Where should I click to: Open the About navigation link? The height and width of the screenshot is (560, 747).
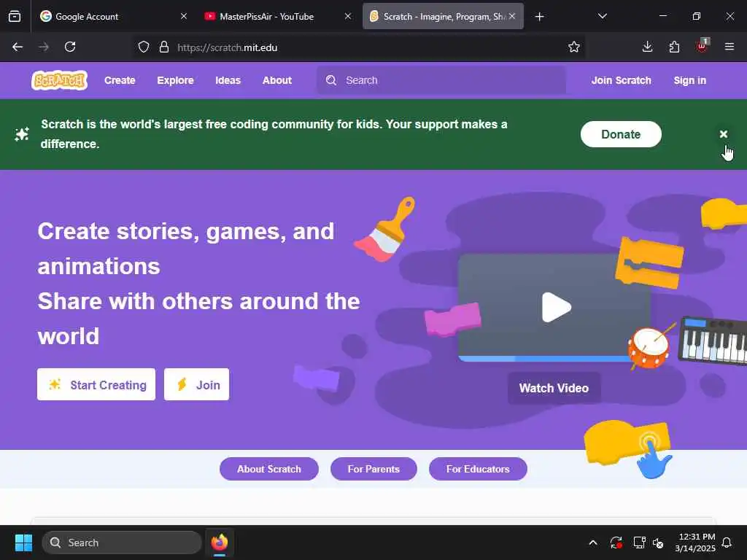tap(276, 80)
